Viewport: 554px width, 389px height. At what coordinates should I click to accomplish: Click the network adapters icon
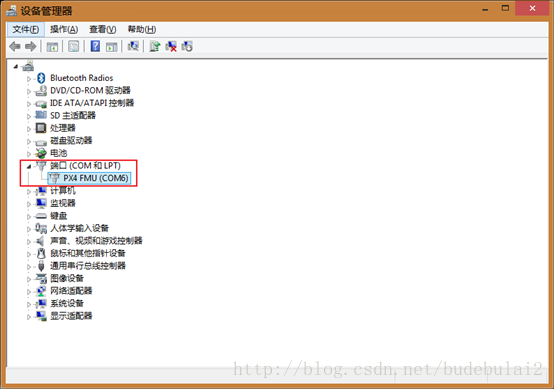[x=41, y=291]
